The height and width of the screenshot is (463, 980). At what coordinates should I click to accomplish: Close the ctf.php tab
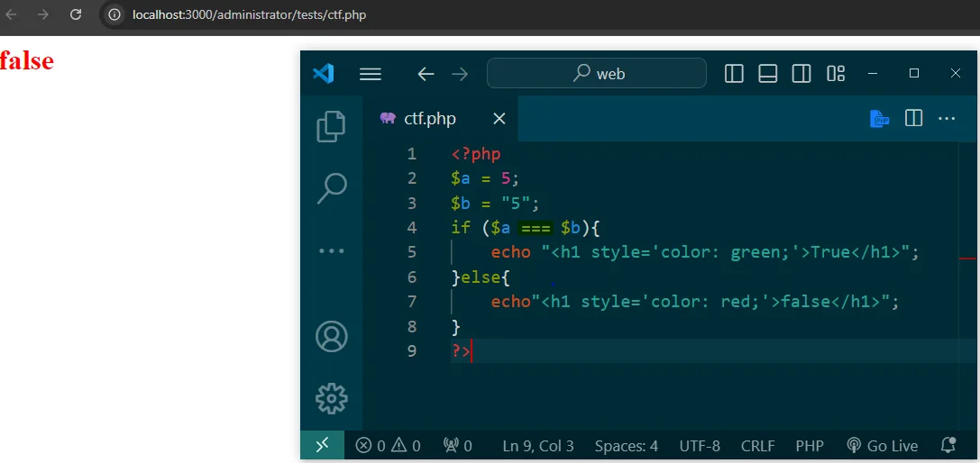pos(499,119)
